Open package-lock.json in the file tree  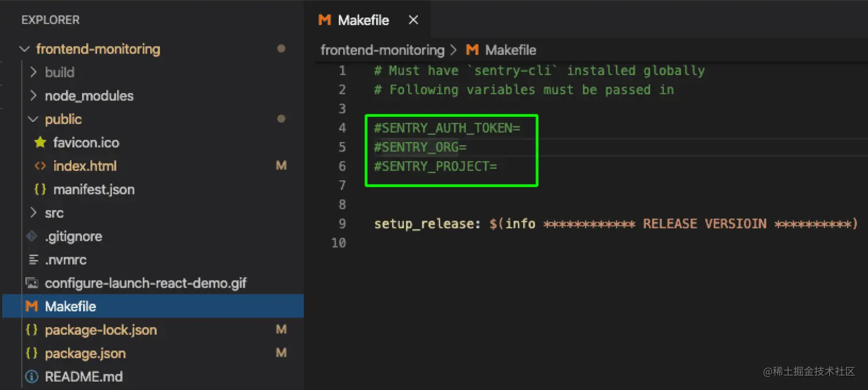tap(100, 330)
